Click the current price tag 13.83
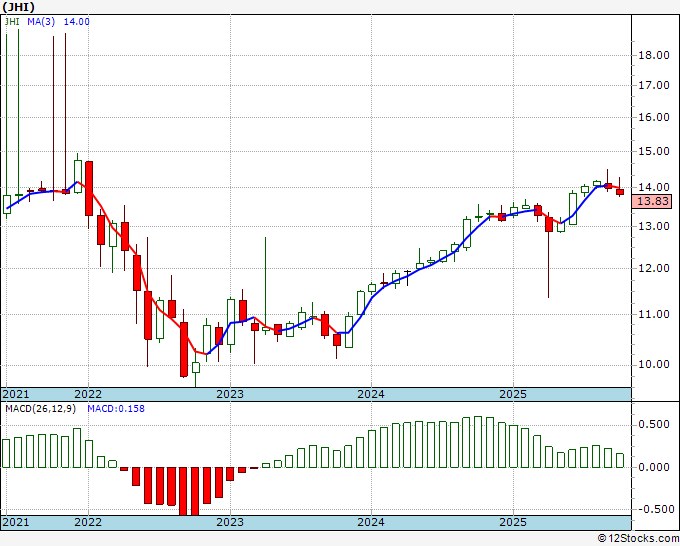The image size is (680, 546). (x=653, y=201)
